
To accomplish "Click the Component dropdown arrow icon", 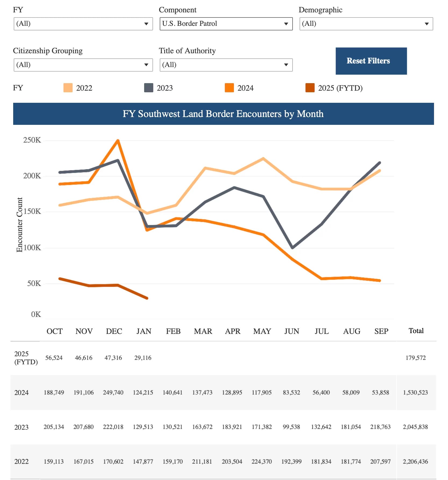I will pos(286,24).
